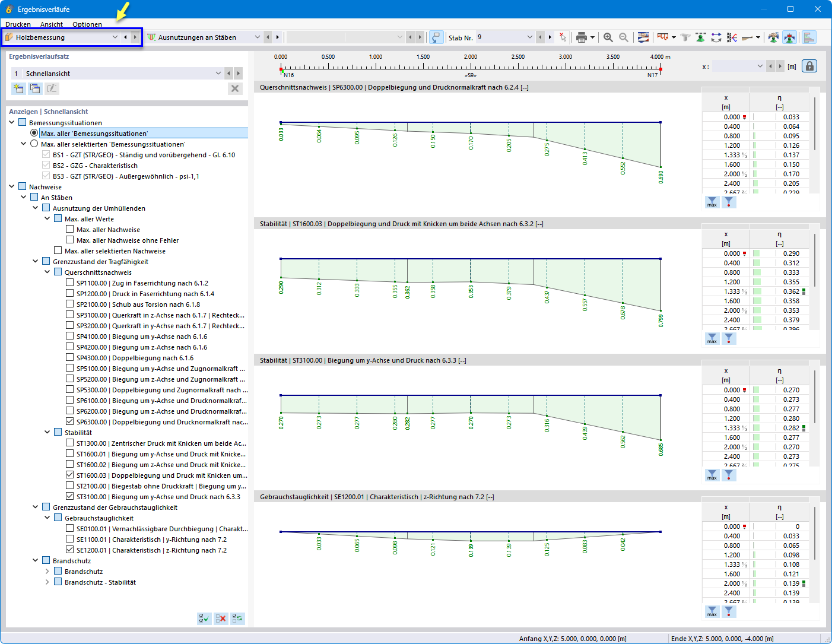Click the uncheck all icon at panel bottom
The height and width of the screenshot is (644, 832).
pos(221,618)
